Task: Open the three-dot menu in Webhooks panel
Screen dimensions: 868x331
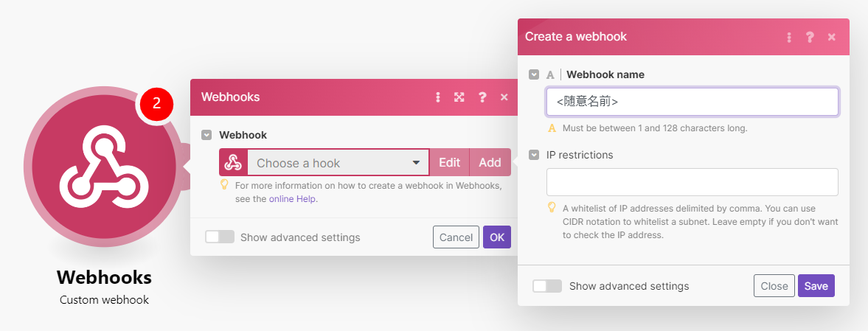Action: tap(438, 97)
